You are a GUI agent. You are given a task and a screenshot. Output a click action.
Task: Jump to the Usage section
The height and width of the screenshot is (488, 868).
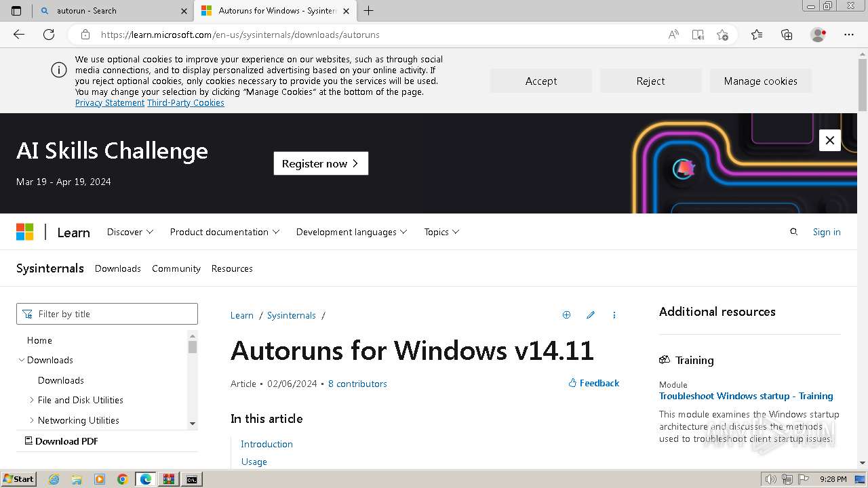tap(254, 462)
